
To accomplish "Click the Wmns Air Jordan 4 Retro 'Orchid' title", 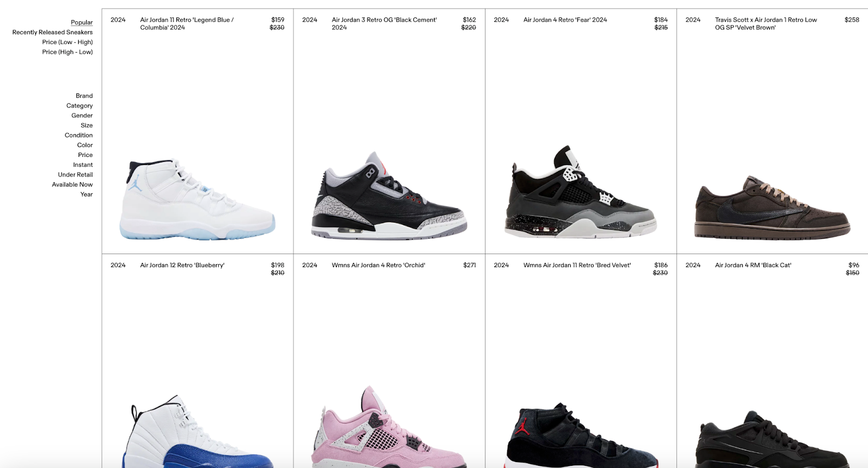I will click(378, 265).
